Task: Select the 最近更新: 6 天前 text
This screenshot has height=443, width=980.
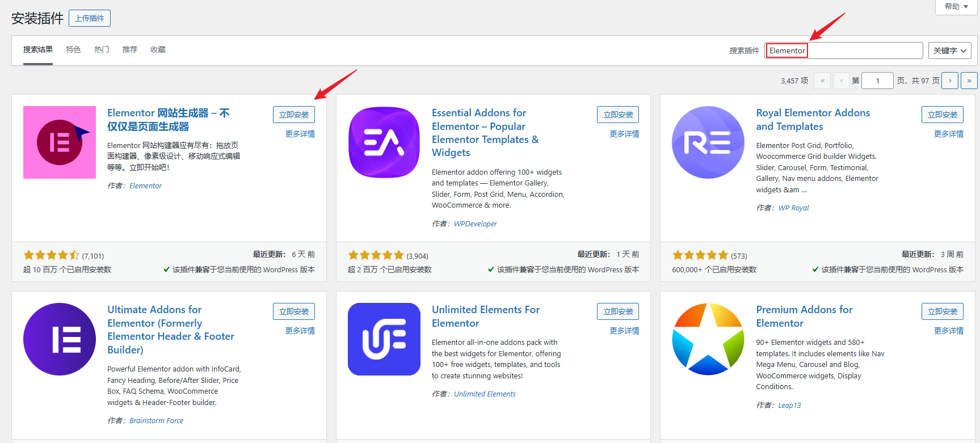Action: pyautogui.click(x=284, y=254)
